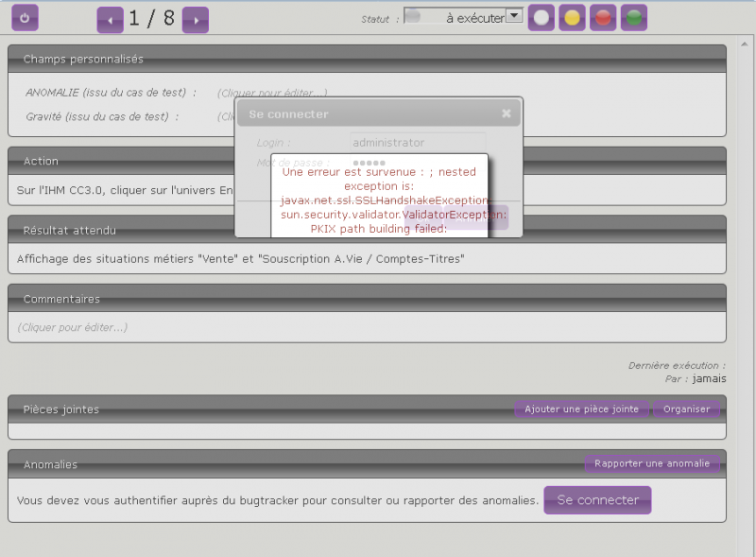This screenshot has width=756, height=557.
Task: Collapse the Résultat attendu section header
Action: [69, 230]
